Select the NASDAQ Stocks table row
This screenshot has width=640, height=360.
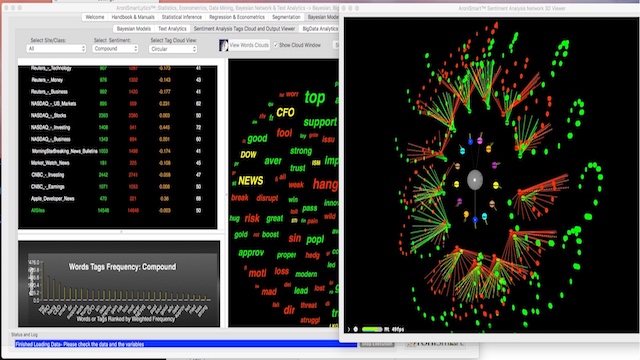pos(117,116)
